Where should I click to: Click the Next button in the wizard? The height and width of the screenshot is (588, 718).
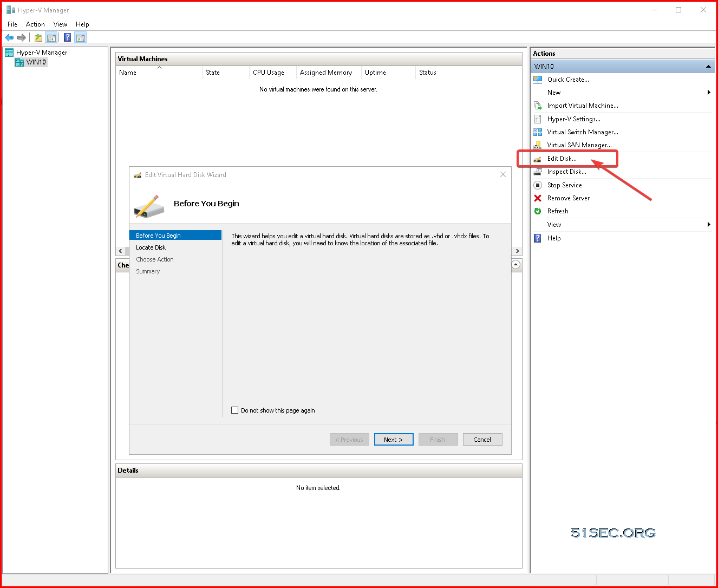click(394, 440)
